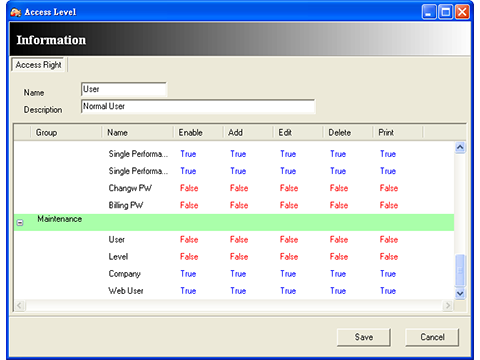Toggle Delete value for Maintenance User row
The image size is (480, 360).
click(339, 239)
